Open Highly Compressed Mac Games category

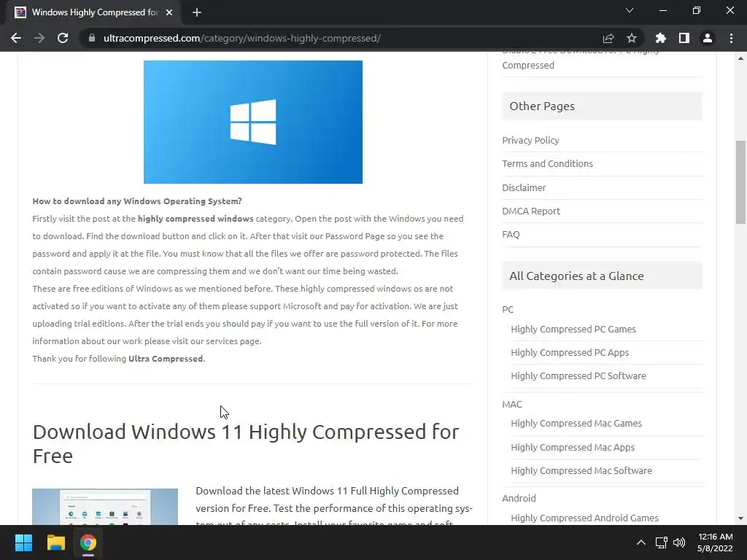point(576,424)
